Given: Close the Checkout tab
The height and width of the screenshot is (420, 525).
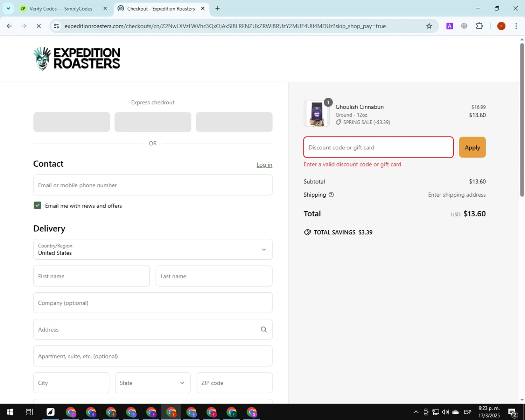Looking at the screenshot, I should [x=203, y=8].
